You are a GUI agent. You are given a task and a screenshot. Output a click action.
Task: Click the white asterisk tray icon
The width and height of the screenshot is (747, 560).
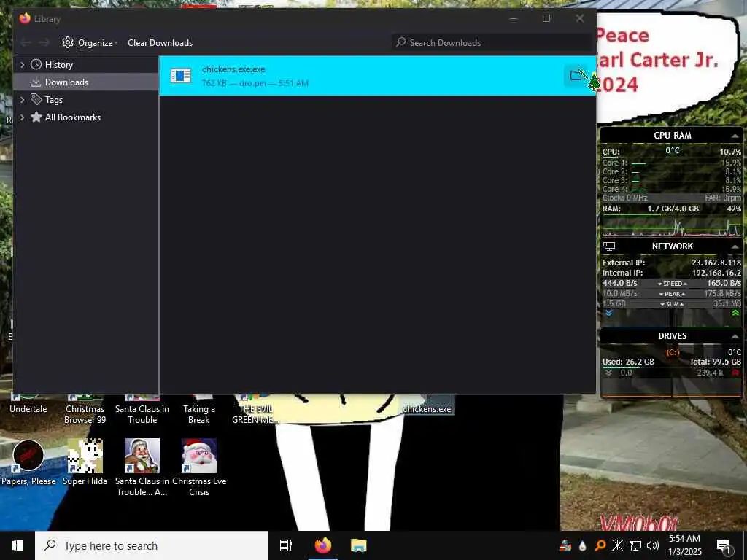pyautogui.click(x=617, y=545)
